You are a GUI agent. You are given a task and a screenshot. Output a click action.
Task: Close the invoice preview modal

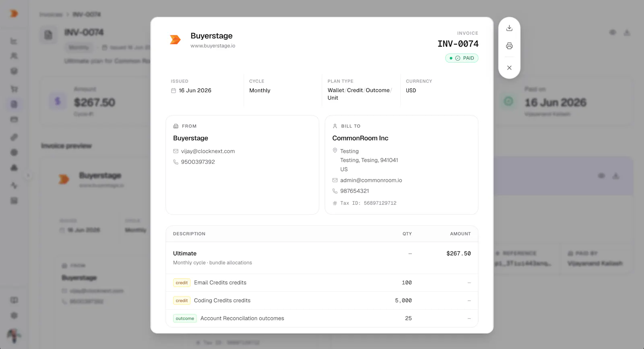click(509, 68)
